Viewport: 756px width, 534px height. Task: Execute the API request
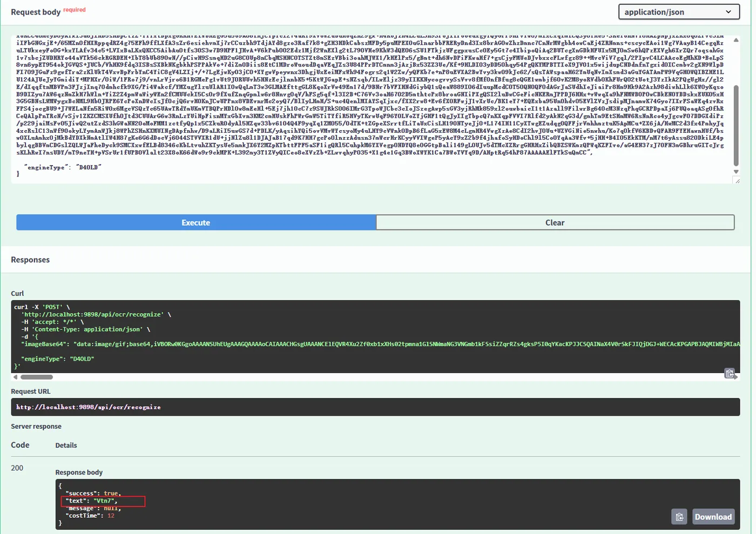point(196,222)
